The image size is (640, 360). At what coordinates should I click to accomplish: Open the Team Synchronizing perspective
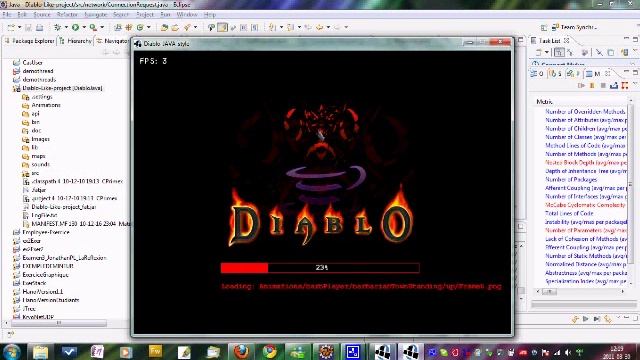[x=575, y=27]
